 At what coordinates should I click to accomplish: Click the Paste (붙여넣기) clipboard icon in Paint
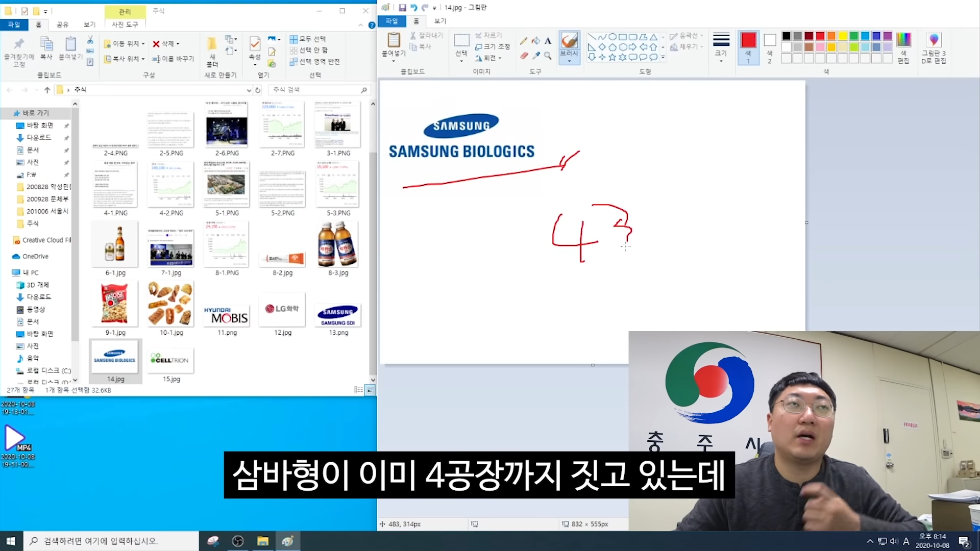pyautogui.click(x=394, y=40)
